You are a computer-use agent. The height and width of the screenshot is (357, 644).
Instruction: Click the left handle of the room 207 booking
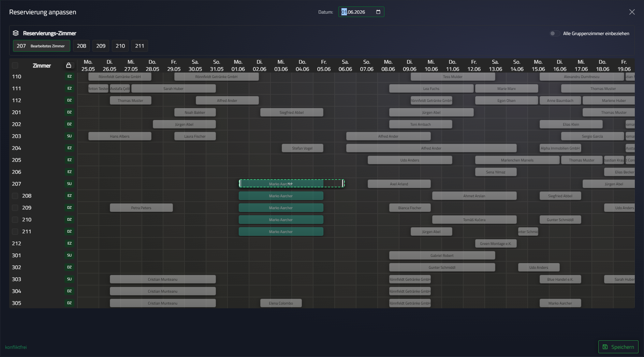(x=240, y=184)
